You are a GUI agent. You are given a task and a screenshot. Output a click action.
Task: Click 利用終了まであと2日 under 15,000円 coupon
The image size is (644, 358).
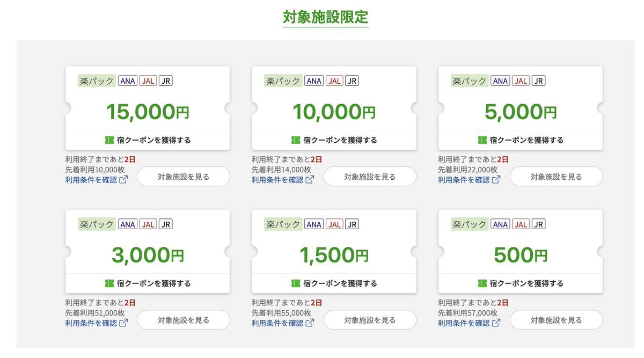point(100,159)
